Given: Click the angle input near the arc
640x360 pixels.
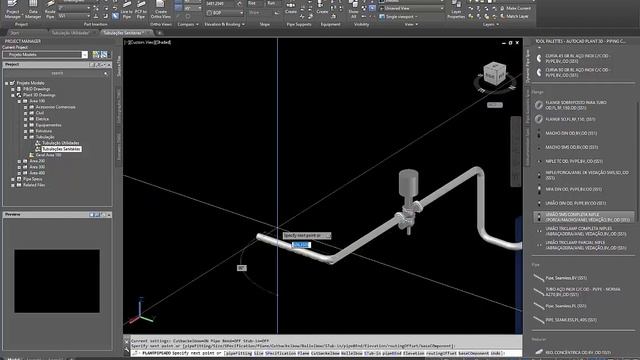Looking at the screenshot, I should point(242,268).
